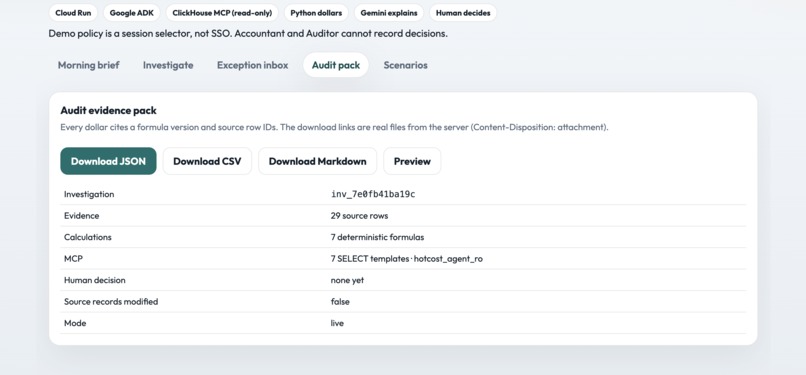Select investigation ID inv_7e0fb41ba19c
This screenshot has height=375, width=806.
[x=373, y=194]
